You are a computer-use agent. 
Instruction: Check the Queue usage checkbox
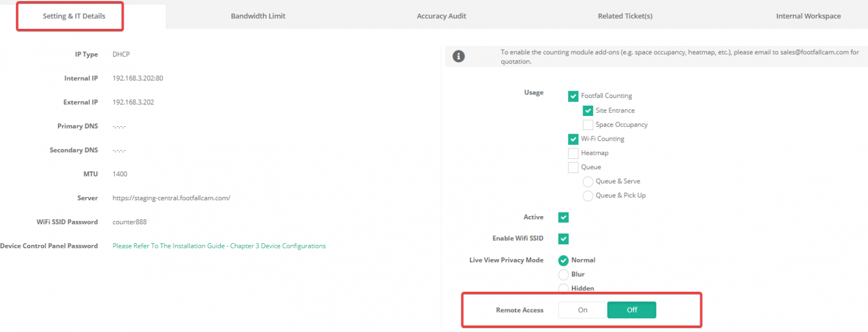click(573, 167)
